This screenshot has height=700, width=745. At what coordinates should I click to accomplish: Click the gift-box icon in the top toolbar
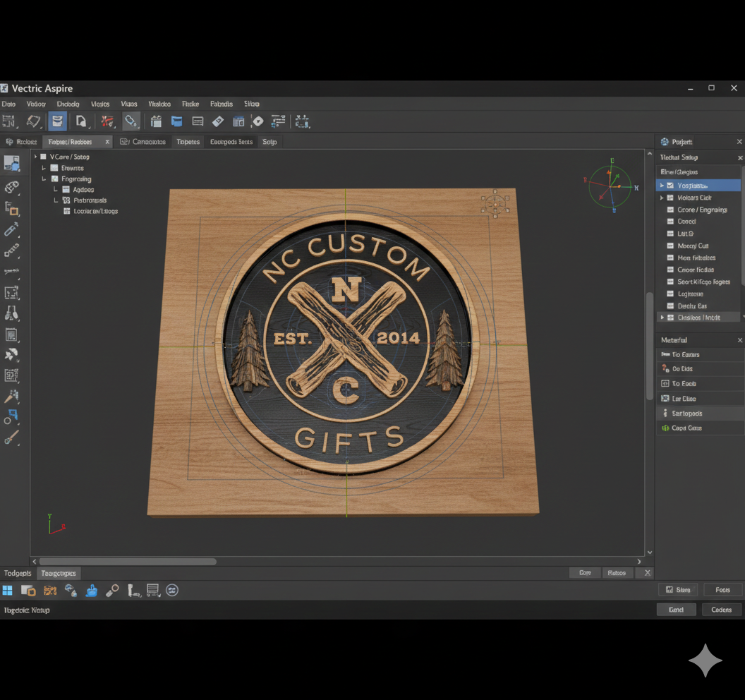point(156,121)
